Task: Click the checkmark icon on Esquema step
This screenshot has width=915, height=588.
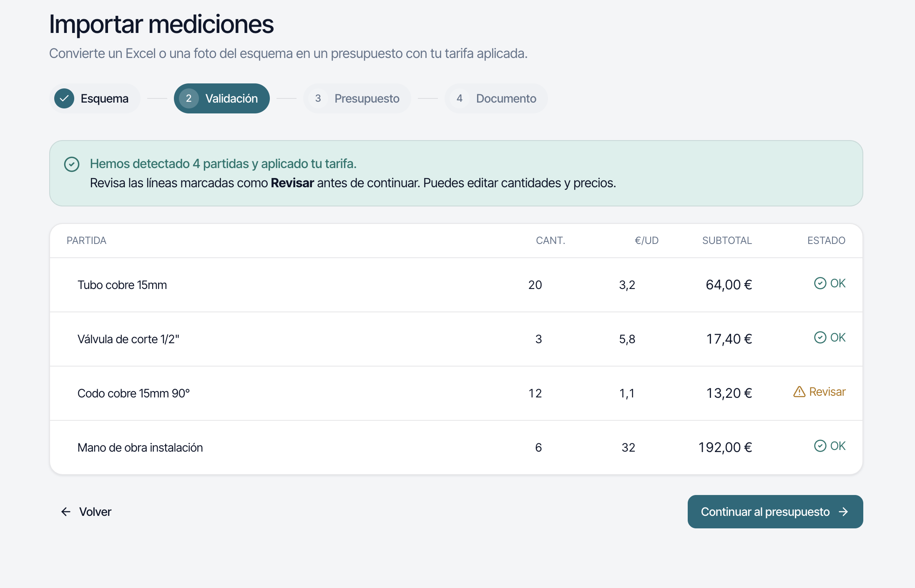Action: tap(64, 98)
